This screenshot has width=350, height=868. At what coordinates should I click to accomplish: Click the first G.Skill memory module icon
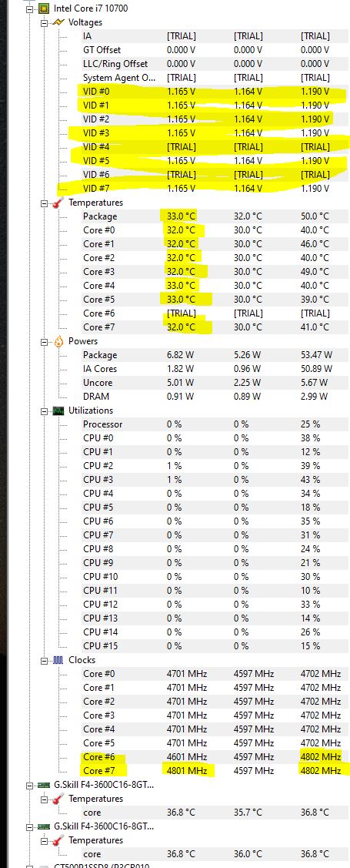[x=44, y=785]
